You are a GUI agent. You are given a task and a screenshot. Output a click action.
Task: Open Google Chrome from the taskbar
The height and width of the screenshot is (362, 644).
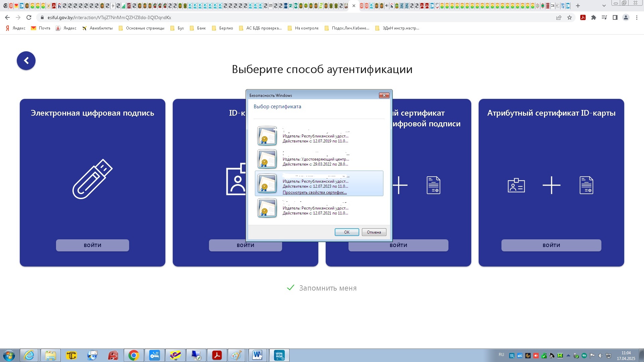point(133,355)
